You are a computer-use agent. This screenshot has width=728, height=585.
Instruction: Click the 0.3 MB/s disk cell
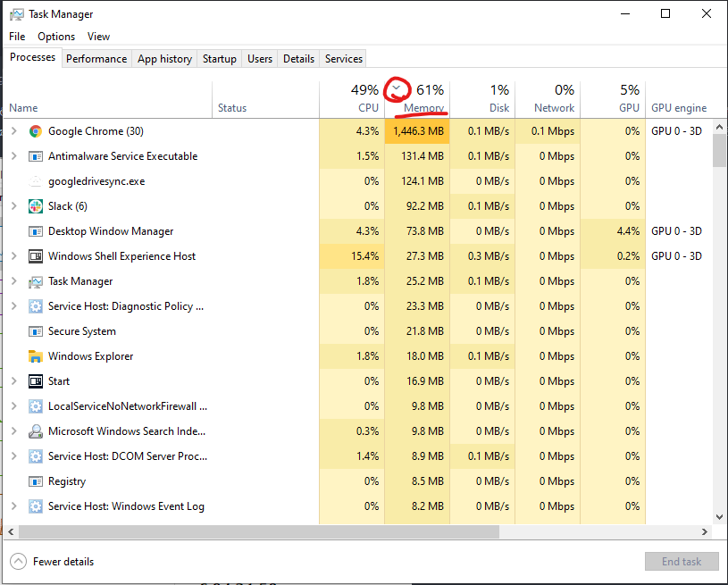pyautogui.click(x=482, y=256)
